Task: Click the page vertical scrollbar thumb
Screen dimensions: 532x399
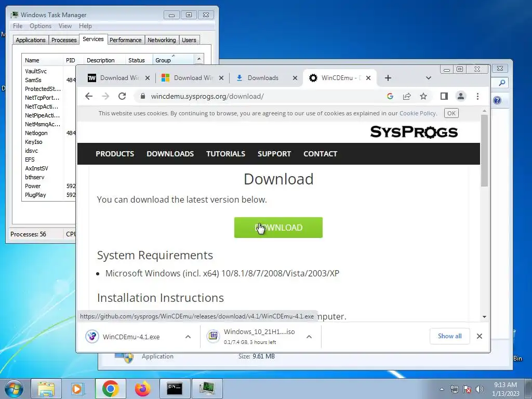Action: coord(485,150)
